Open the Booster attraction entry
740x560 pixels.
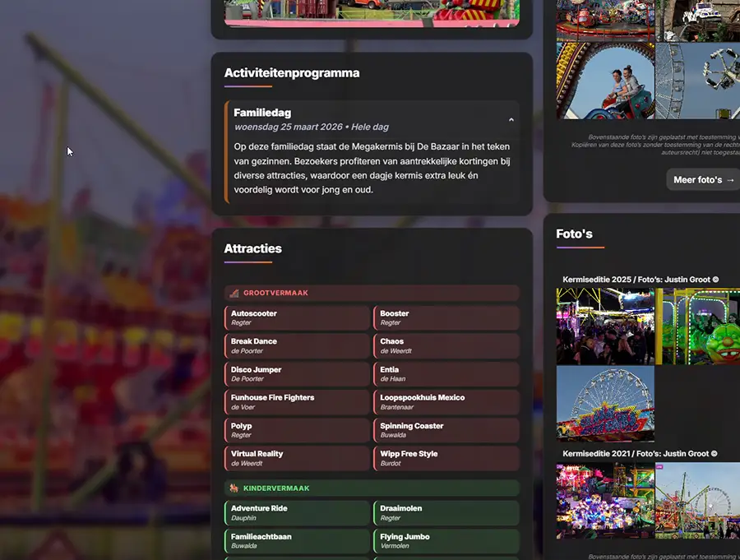click(x=446, y=317)
